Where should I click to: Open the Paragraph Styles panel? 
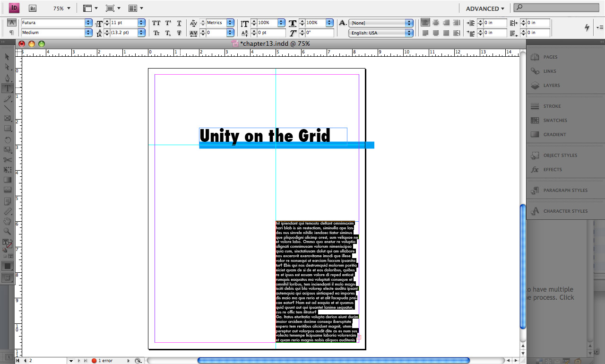point(565,191)
